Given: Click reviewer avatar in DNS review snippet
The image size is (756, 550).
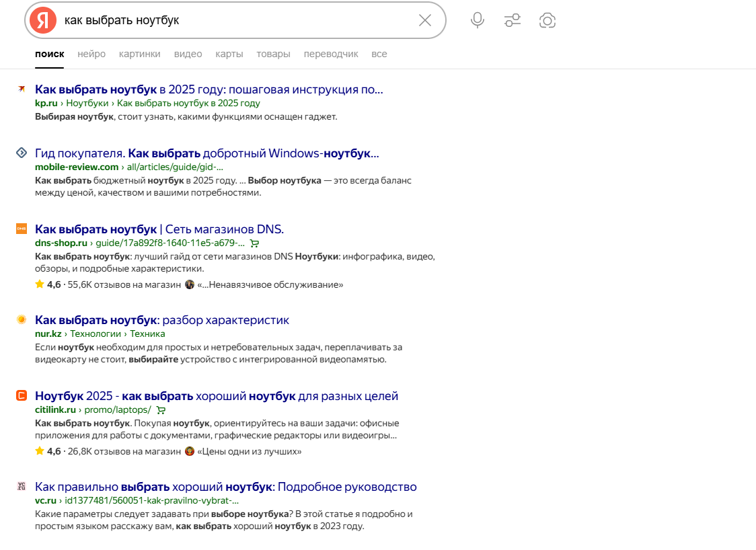Looking at the screenshot, I should tap(190, 284).
